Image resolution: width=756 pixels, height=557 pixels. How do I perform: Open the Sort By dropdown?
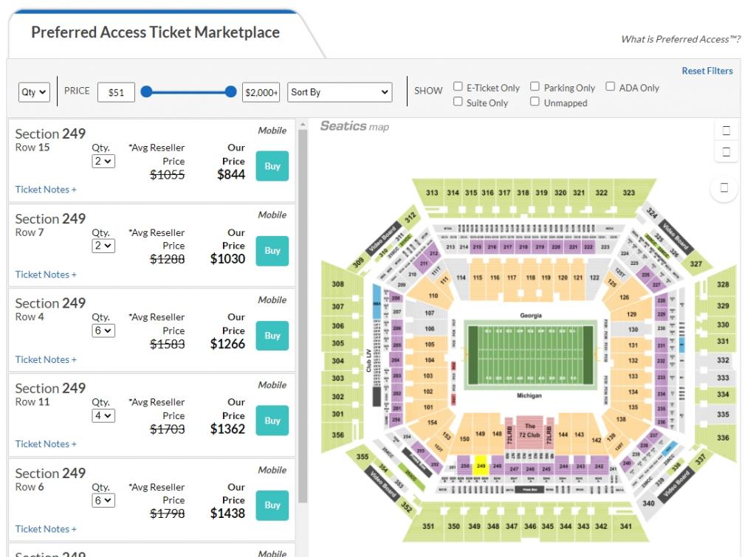tap(339, 91)
